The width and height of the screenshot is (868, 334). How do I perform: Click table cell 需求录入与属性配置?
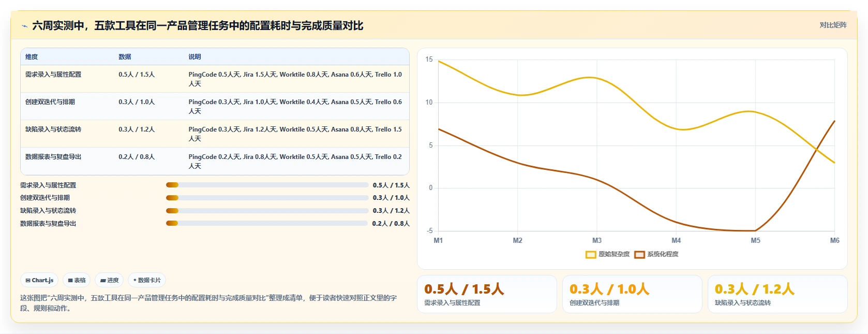pyautogui.click(x=53, y=75)
